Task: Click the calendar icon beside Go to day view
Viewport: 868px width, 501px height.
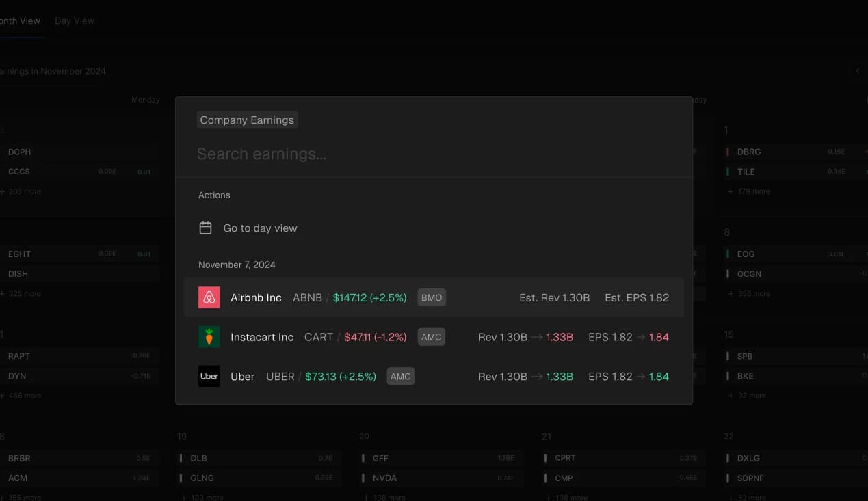Action: pyautogui.click(x=205, y=228)
